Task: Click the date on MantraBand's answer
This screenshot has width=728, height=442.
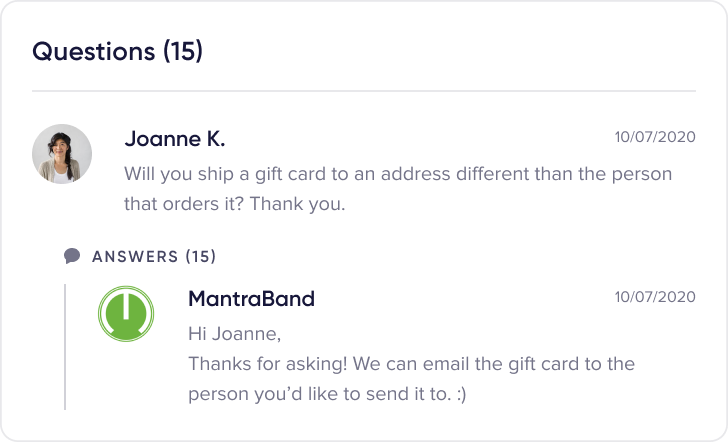Action: tap(655, 297)
